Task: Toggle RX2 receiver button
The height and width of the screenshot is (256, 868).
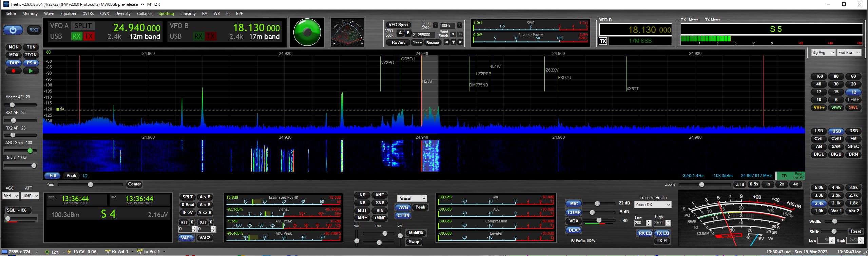Action: [34, 30]
